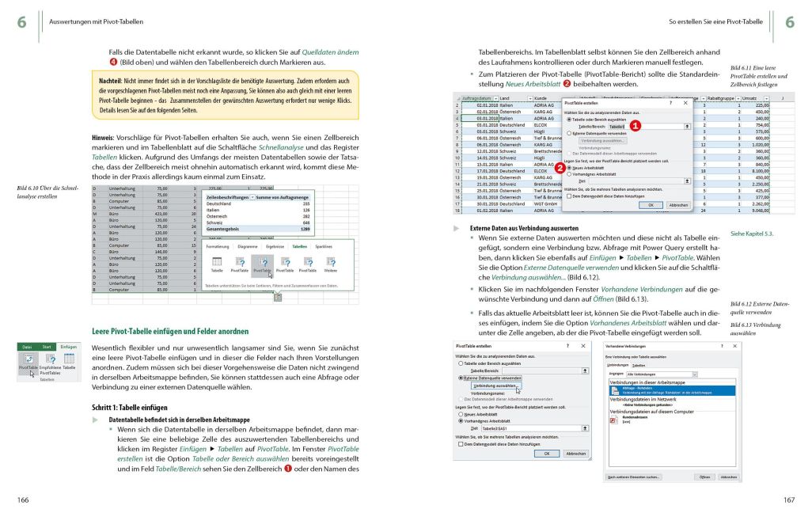Open the Start ribbon tab

coord(47,347)
